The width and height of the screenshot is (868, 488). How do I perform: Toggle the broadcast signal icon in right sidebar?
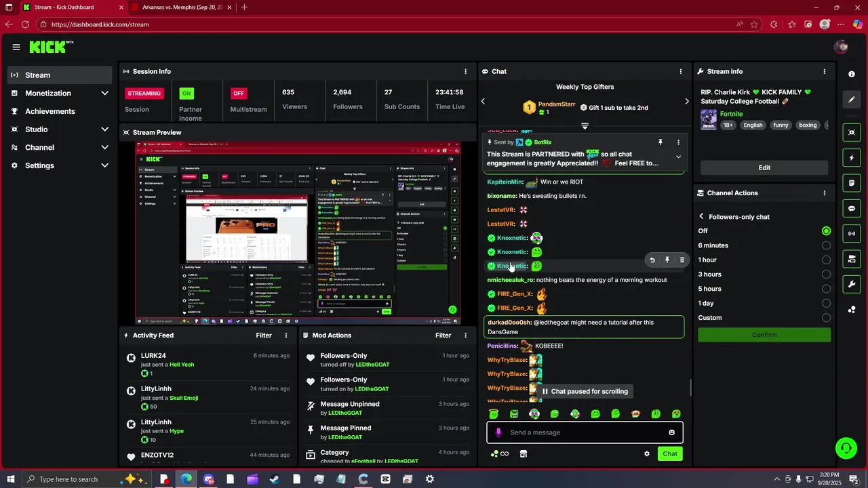(852, 233)
